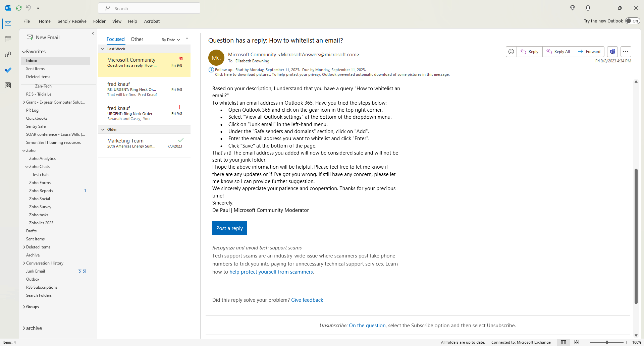Collapse the Favorites section
The height and width of the screenshot is (346, 644).
click(x=24, y=52)
